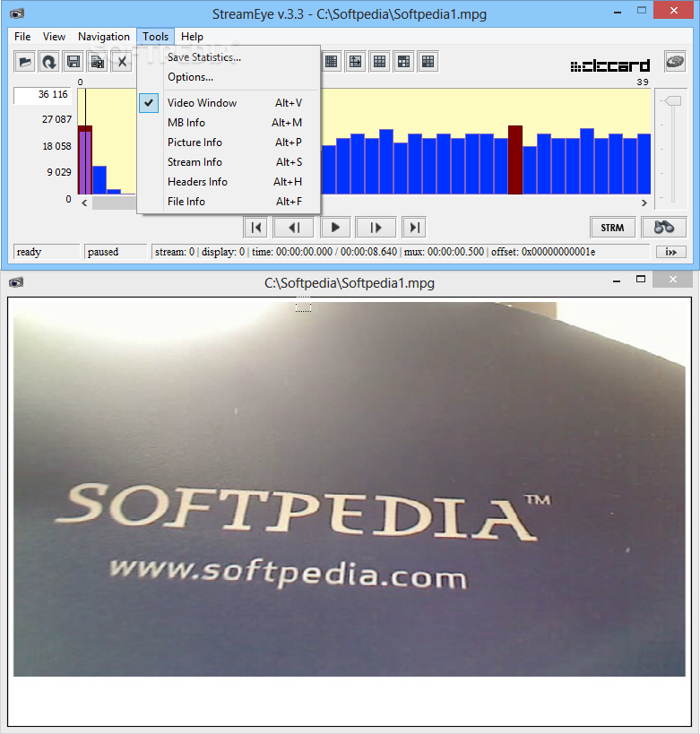Jump to the last frame

tap(414, 228)
